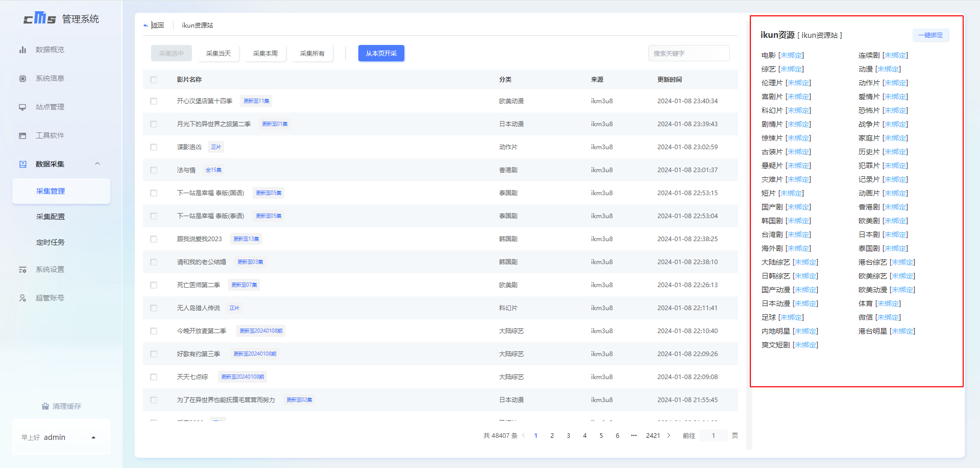Open 采集配置 in the sidebar

(x=51, y=217)
